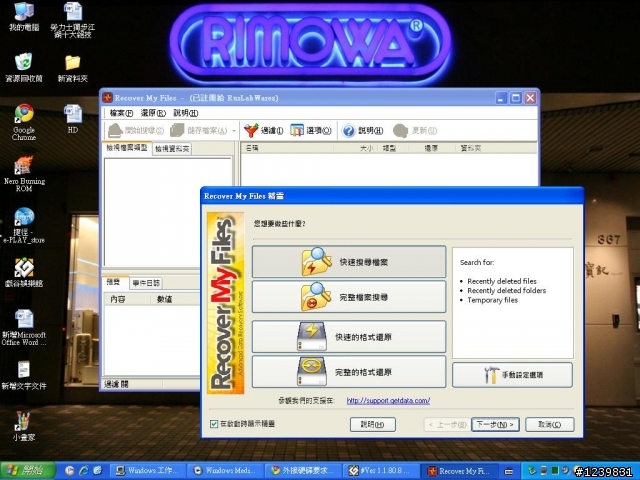Image resolution: width=640 pixels, height=480 pixels.
Task: Switch to Windows Media taskbar button
Action: point(227,471)
